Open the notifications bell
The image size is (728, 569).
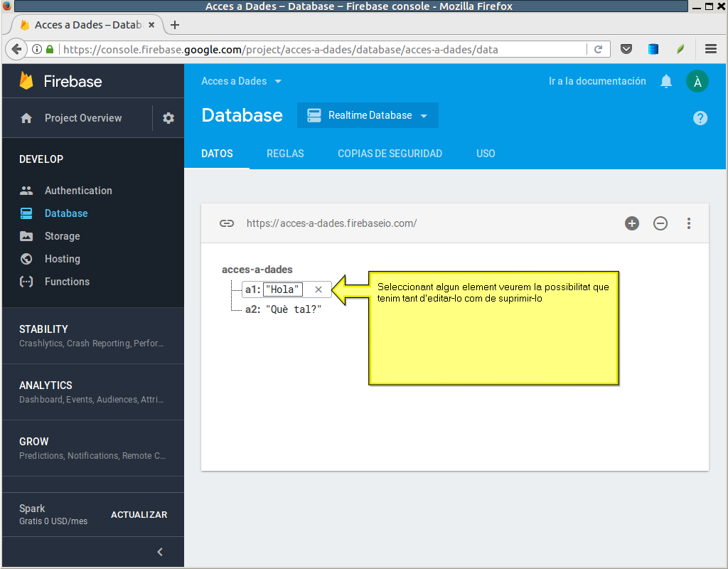(x=666, y=81)
